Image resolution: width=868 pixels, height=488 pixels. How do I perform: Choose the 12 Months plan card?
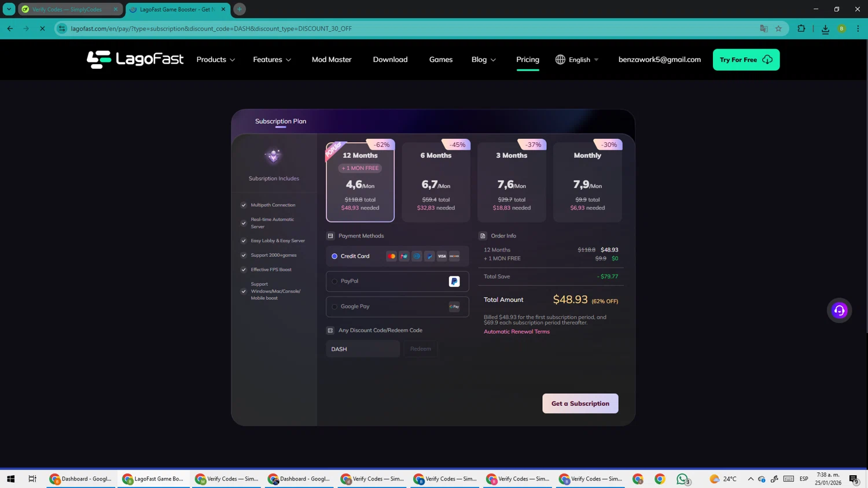point(360,182)
